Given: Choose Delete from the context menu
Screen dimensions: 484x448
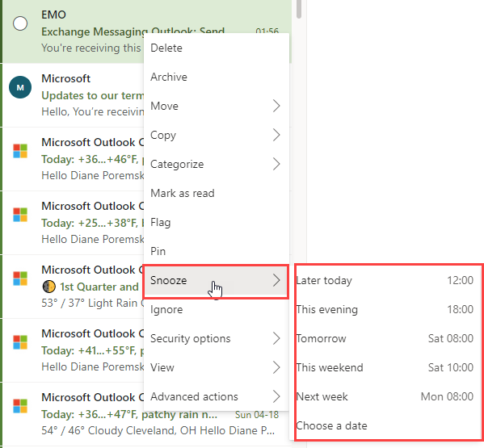Looking at the screenshot, I should (217, 48).
